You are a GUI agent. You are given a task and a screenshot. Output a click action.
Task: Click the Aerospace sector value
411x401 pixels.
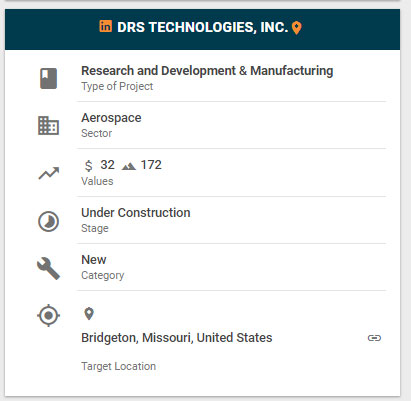[x=111, y=118]
